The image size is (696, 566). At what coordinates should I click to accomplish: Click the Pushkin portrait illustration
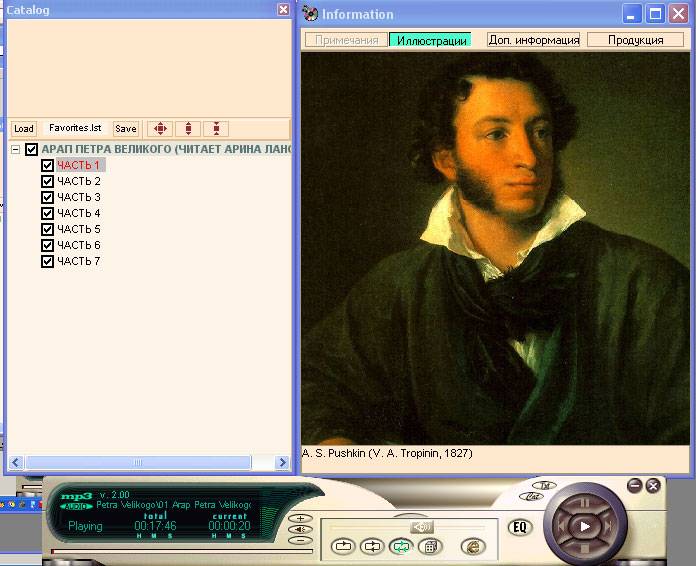(495, 248)
